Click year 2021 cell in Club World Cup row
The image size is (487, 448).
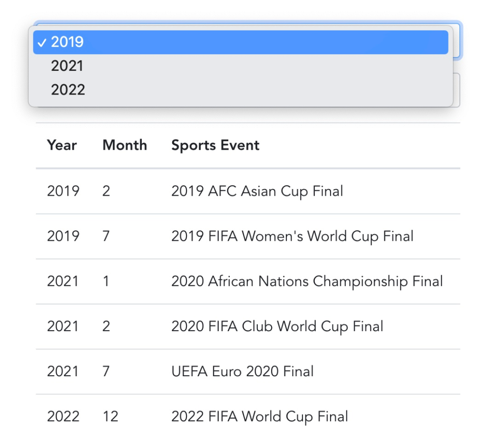[x=63, y=326]
